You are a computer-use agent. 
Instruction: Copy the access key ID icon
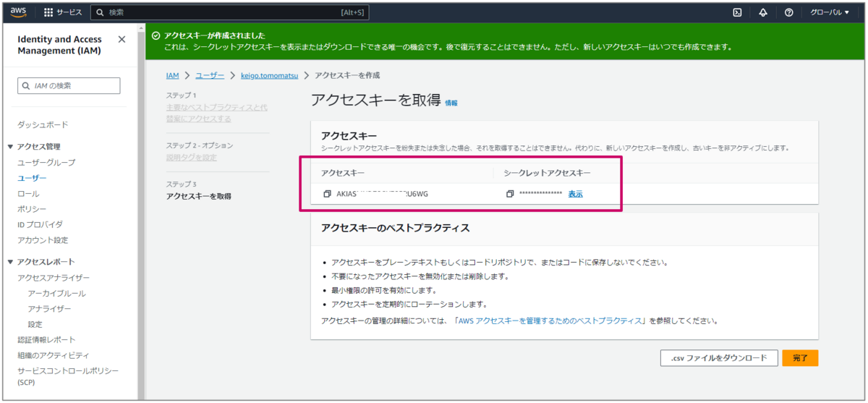327,194
